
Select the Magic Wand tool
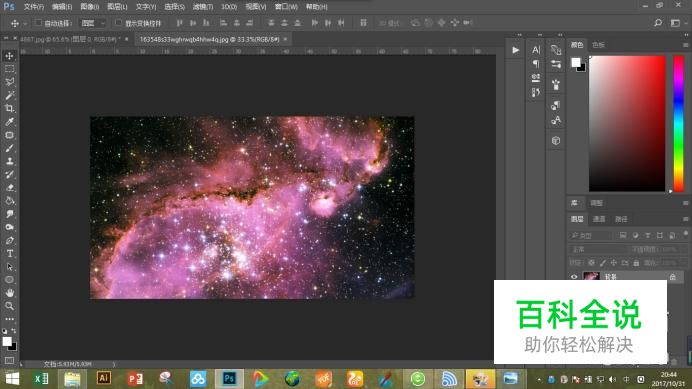pyautogui.click(x=9, y=95)
